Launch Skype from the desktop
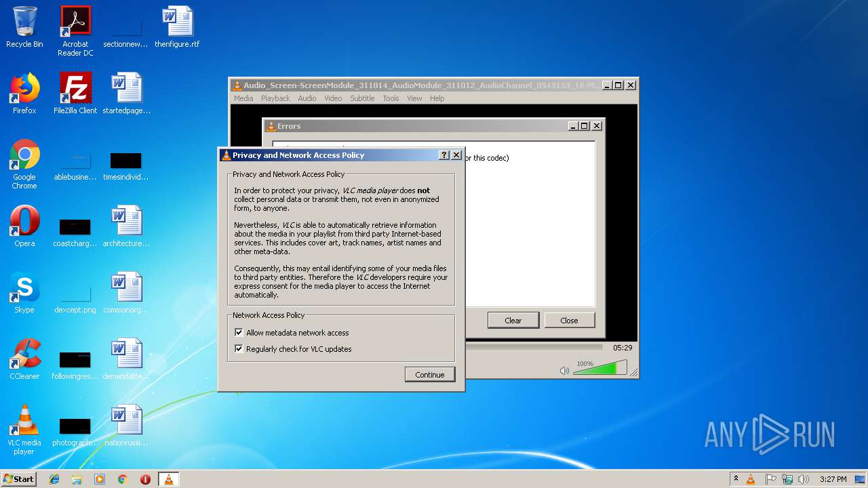Viewport: 868px width, 488px height. 24,293
